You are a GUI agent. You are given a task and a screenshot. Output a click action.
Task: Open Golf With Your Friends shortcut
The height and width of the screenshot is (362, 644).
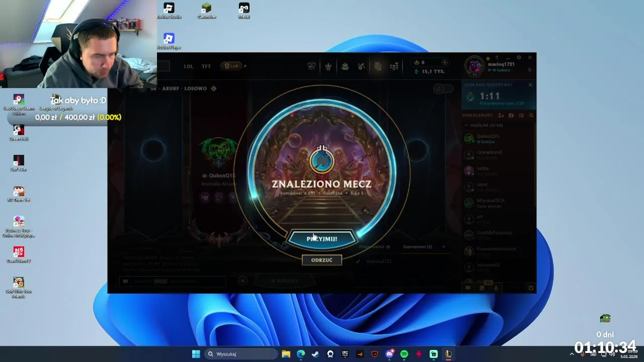[x=19, y=288]
